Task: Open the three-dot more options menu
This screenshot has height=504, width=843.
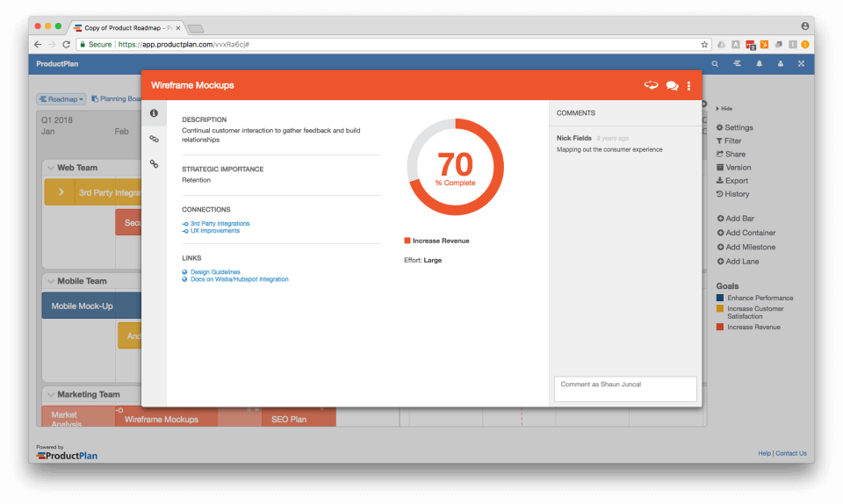Action: point(689,86)
